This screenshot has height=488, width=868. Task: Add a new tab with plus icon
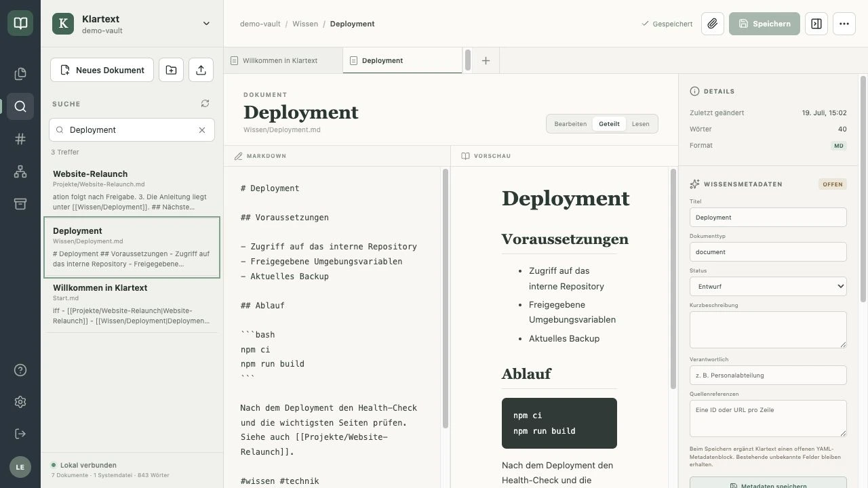pyautogui.click(x=486, y=60)
